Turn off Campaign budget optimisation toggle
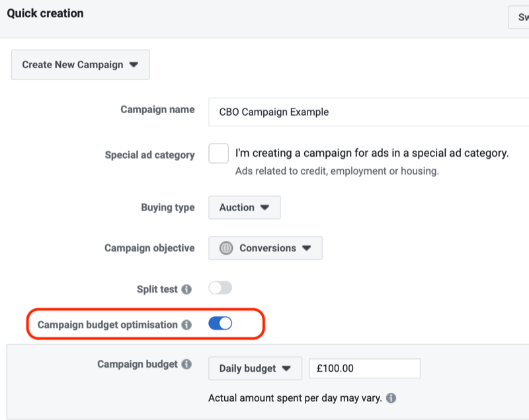This screenshot has width=529, height=420. pos(220,323)
